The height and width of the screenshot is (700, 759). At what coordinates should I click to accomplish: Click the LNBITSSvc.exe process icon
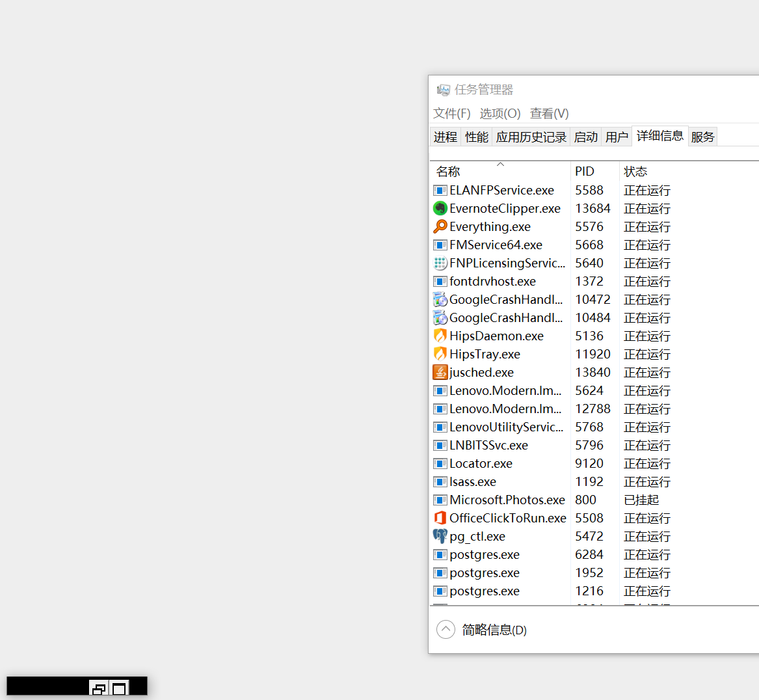click(440, 446)
